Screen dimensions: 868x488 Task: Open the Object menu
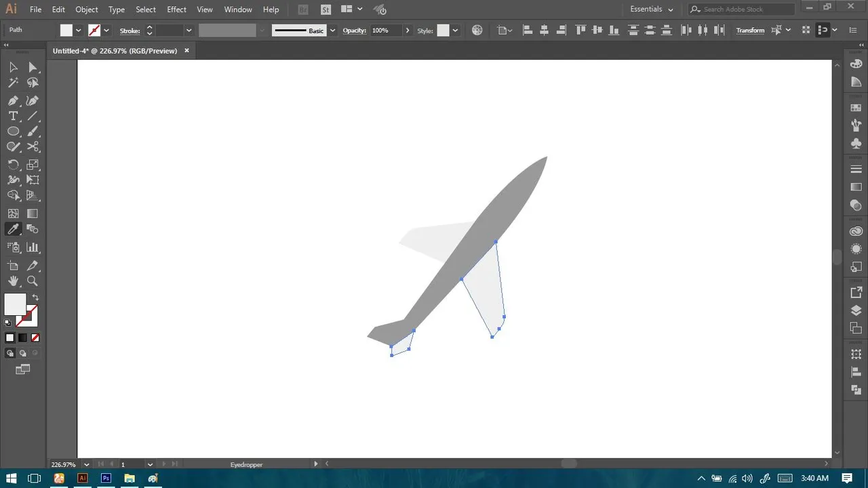pyautogui.click(x=87, y=9)
